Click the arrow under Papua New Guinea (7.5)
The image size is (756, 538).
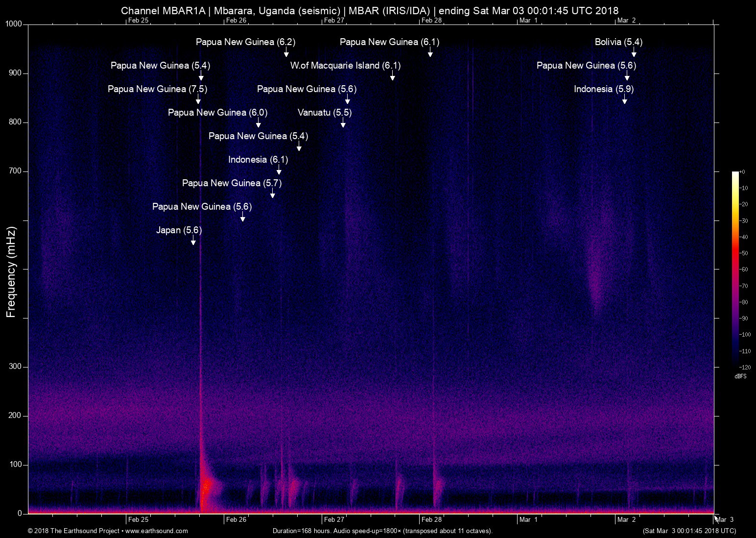point(198,99)
